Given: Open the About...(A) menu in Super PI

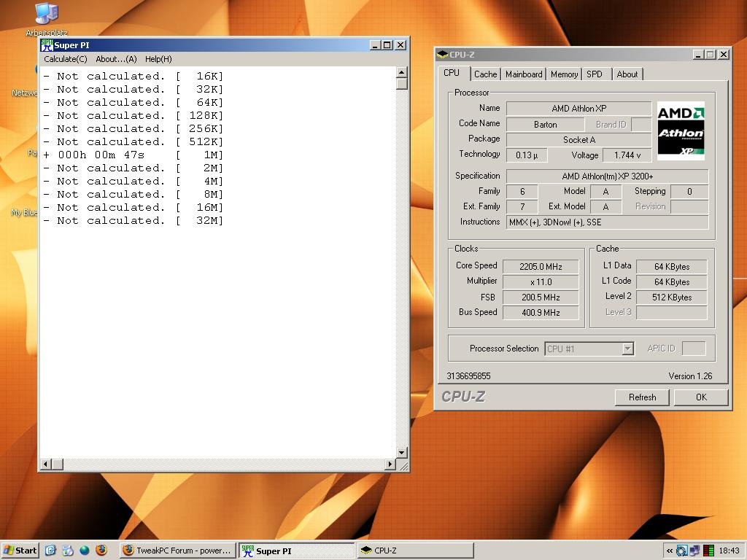Looking at the screenshot, I should (x=116, y=59).
